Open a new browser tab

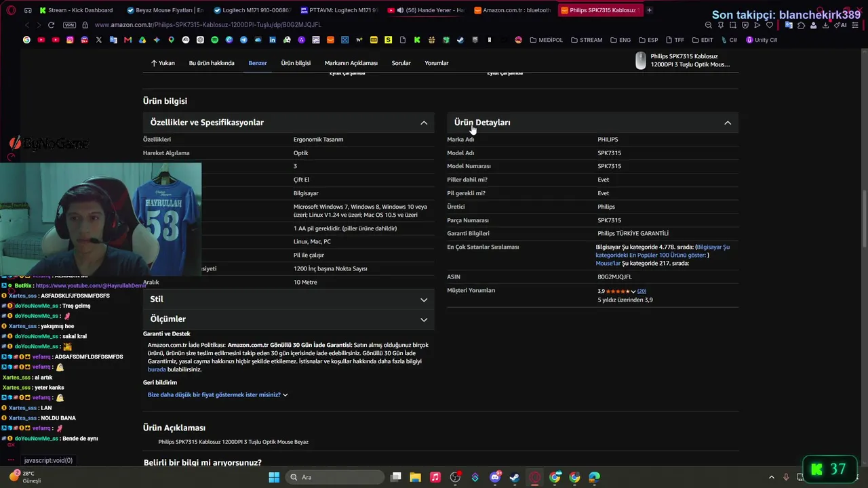[x=649, y=10]
